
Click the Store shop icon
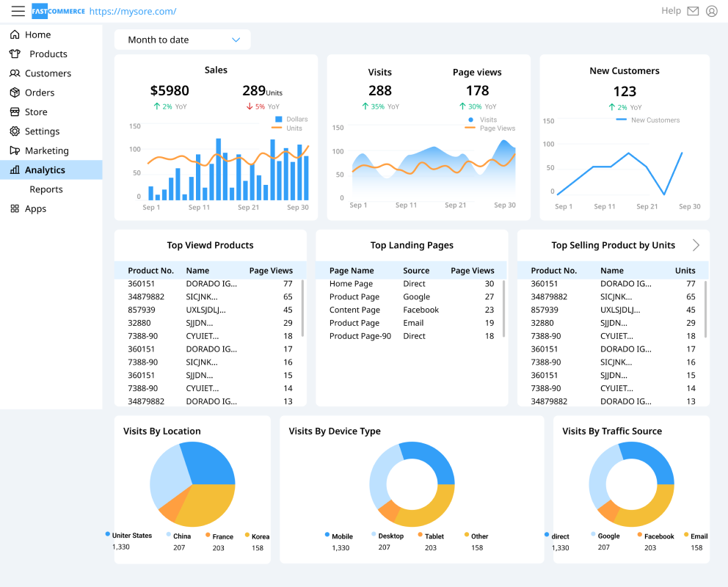click(x=15, y=112)
